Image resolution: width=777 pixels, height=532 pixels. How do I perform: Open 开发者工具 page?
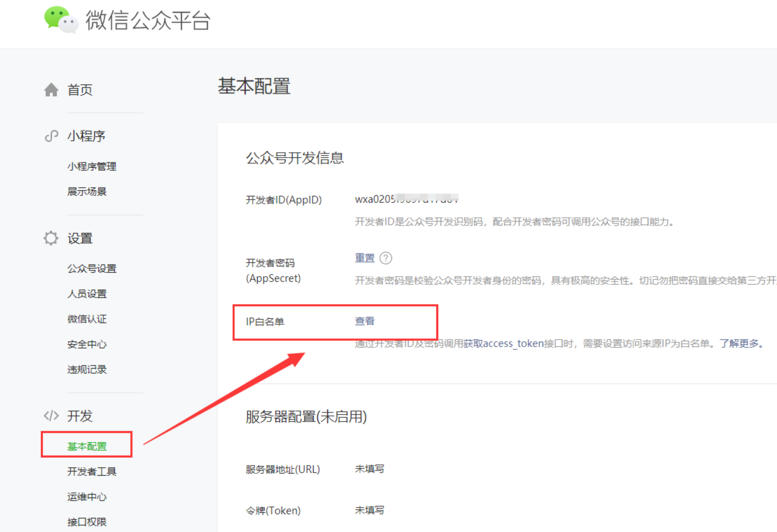(x=92, y=471)
